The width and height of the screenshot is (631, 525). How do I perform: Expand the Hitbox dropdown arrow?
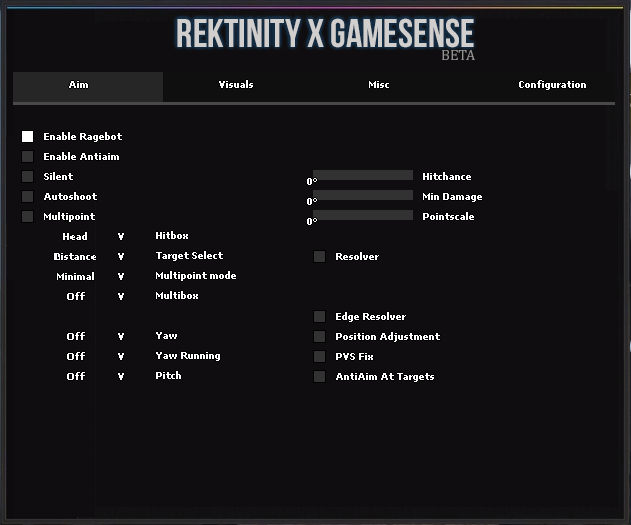121,237
